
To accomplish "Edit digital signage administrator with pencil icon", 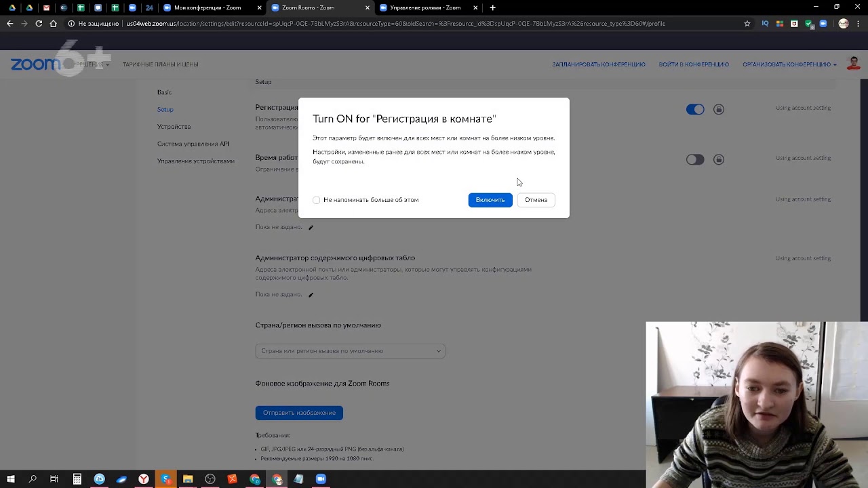I will tap(311, 295).
